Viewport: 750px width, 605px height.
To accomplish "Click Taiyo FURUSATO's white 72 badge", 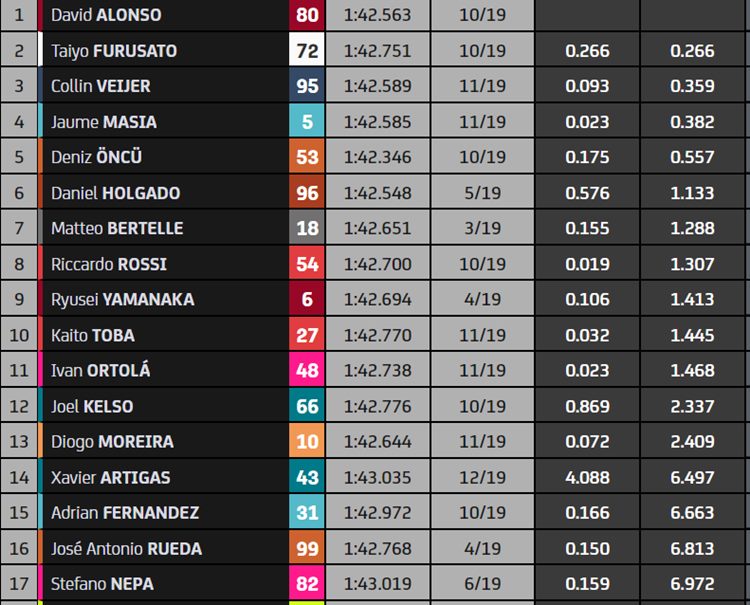I will coord(307,50).
